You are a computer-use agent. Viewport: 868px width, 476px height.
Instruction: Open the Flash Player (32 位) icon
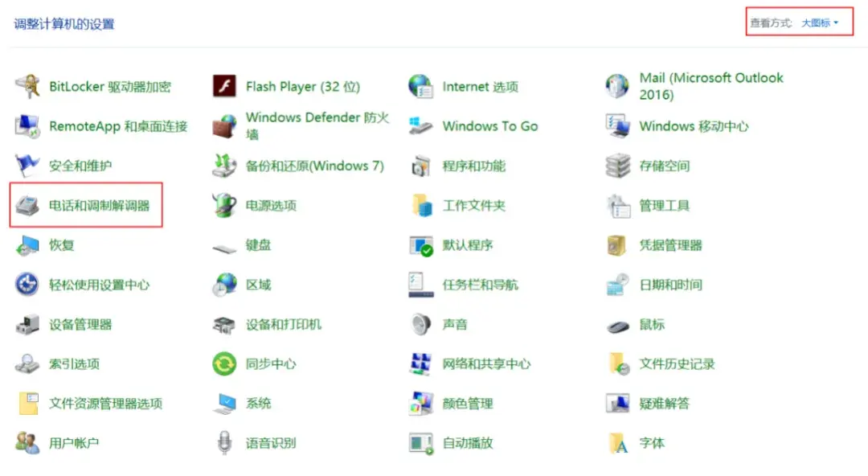(x=224, y=87)
